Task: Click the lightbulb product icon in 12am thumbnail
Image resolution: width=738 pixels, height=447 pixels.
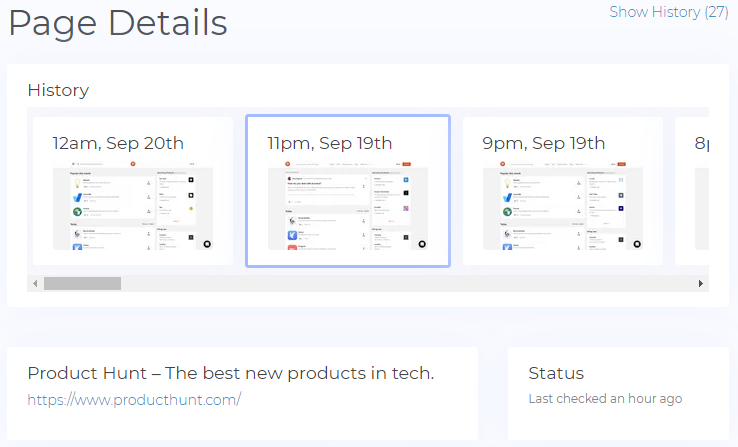Action: tap(77, 182)
